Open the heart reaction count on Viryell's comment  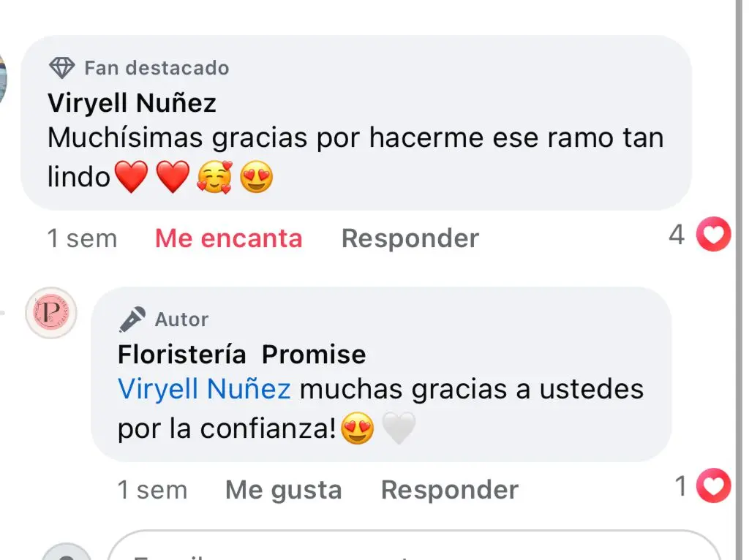pyautogui.click(x=700, y=235)
